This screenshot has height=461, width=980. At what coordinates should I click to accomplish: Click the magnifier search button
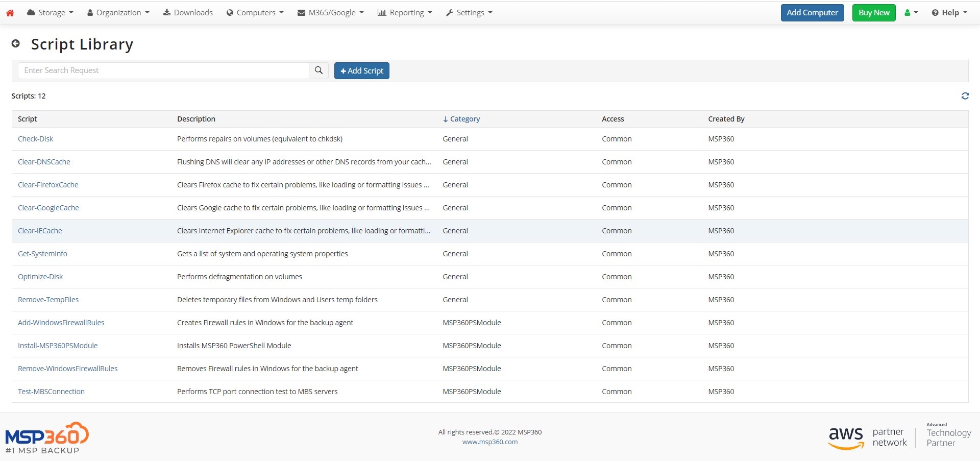(x=318, y=70)
